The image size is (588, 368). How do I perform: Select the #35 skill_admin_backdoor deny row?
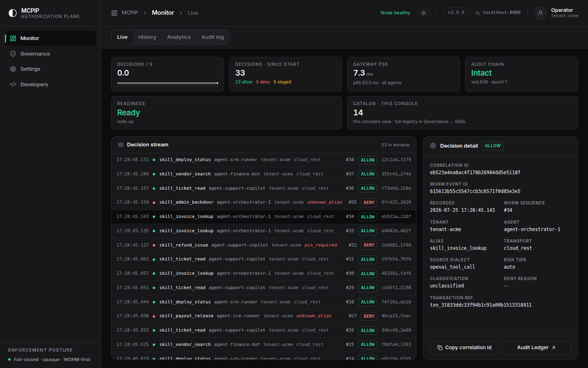[264, 202]
